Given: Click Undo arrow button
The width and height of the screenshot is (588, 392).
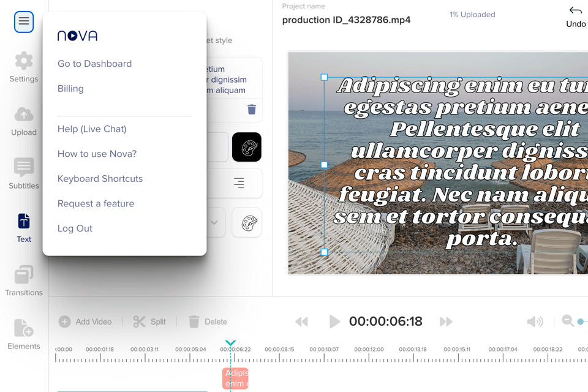Looking at the screenshot, I should (x=576, y=17).
